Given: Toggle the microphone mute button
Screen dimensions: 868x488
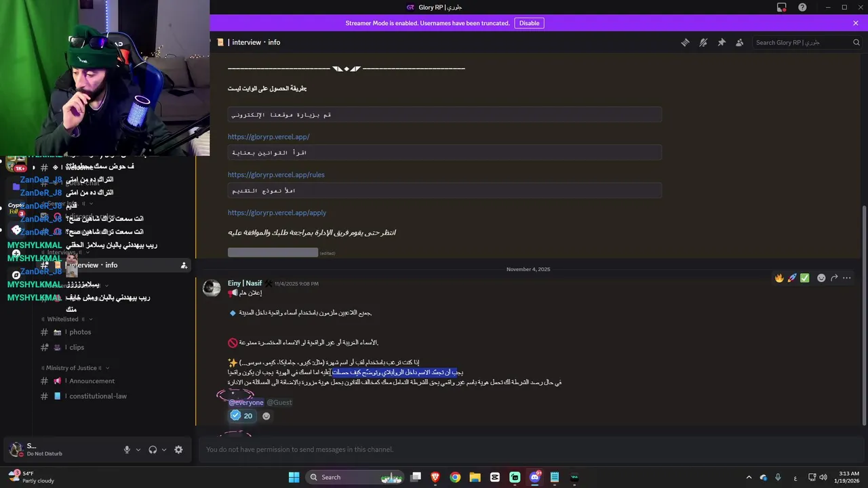Looking at the screenshot, I should click(x=127, y=449).
